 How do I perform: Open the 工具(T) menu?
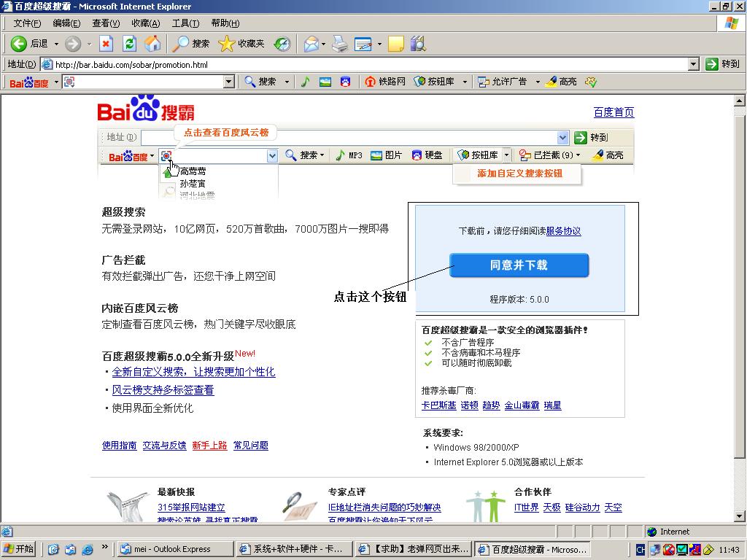185,23
